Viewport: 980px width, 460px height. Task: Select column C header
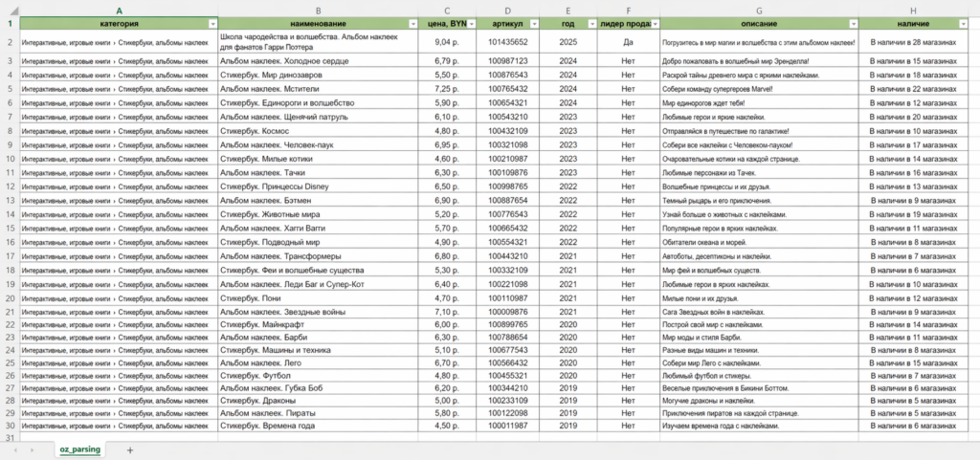coord(447,11)
